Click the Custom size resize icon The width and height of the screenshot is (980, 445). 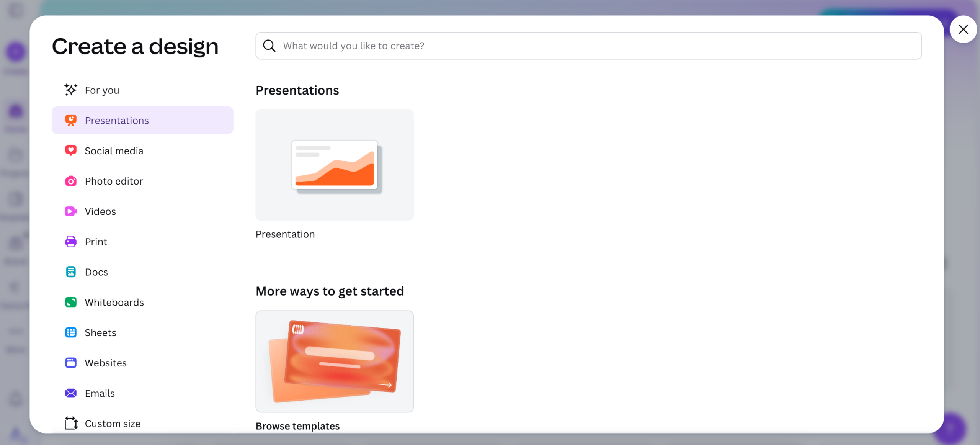pyautogui.click(x=71, y=423)
